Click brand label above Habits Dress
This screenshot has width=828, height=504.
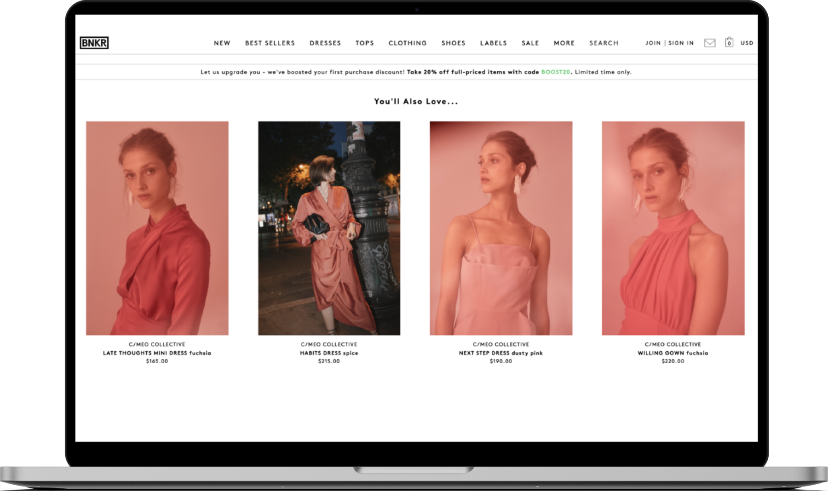pyautogui.click(x=329, y=344)
